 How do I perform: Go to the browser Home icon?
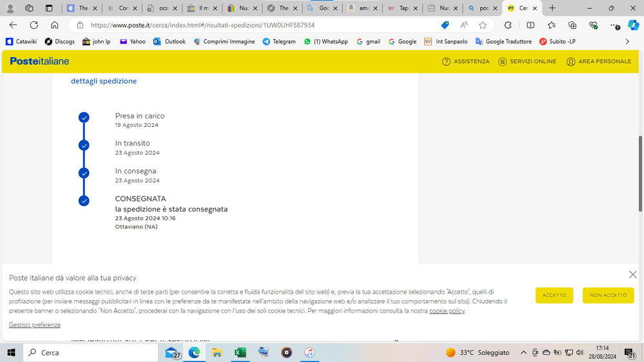click(55, 25)
